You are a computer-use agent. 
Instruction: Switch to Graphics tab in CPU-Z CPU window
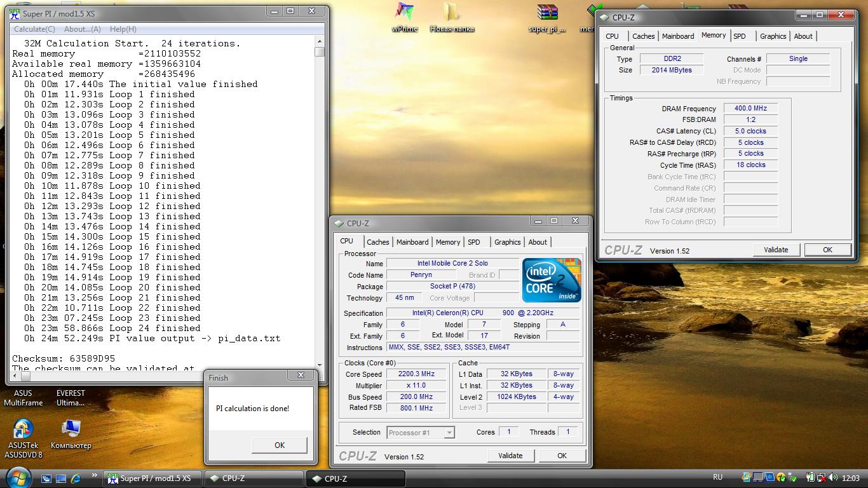click(x=508, y=242)
